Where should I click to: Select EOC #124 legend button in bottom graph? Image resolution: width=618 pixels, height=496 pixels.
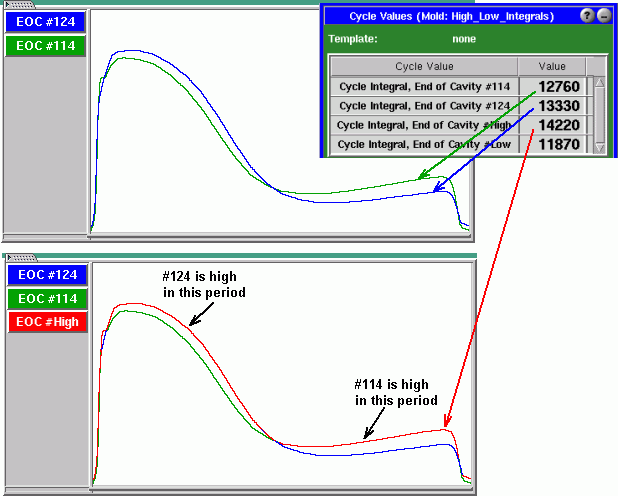[47, 275]
